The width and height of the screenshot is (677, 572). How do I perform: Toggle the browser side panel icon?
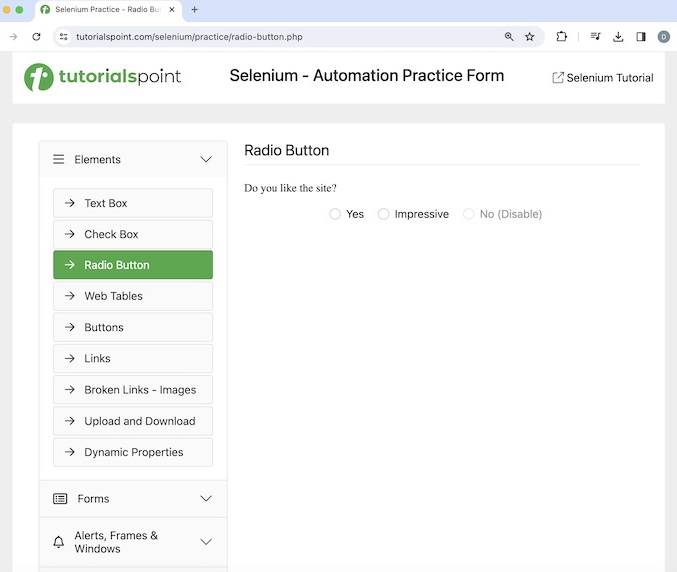tap(641, 37)
